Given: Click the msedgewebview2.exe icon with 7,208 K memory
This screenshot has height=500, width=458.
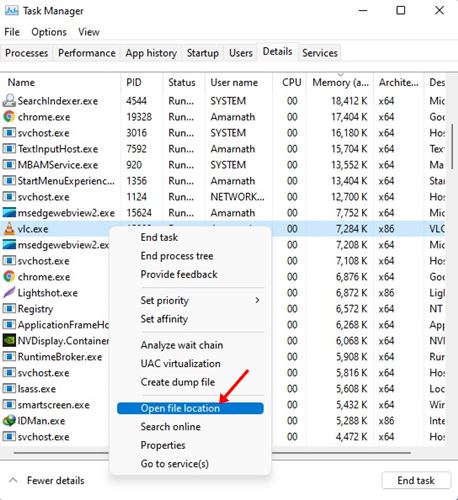Looking at the screenshot, I should [x=9, y=245].
